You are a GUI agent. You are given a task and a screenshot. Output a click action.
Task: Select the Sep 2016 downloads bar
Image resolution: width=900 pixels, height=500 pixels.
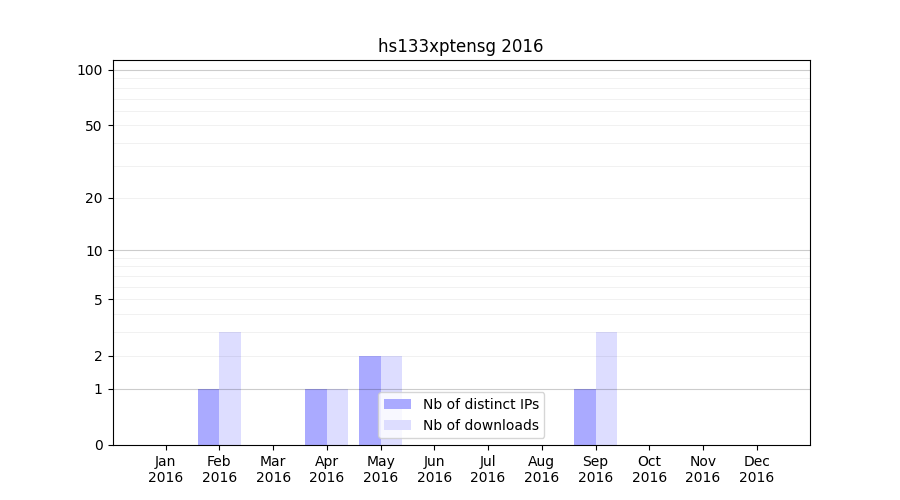pos(606,388)
